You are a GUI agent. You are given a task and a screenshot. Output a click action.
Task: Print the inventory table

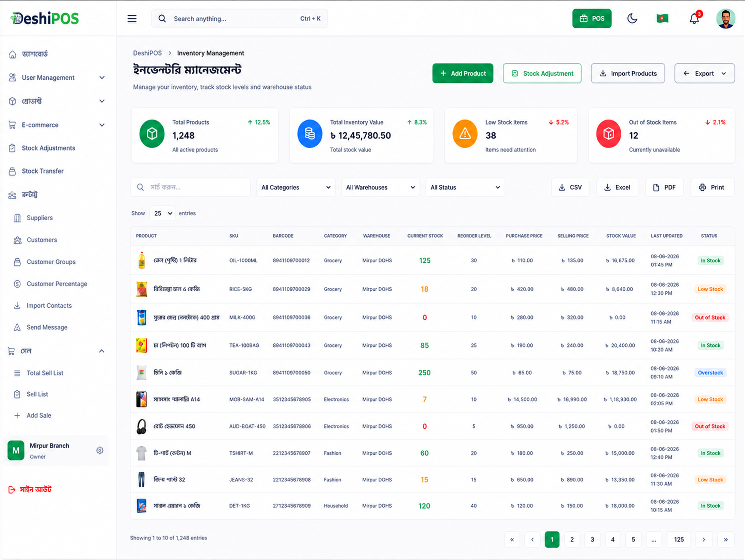[x=712, y=187]
